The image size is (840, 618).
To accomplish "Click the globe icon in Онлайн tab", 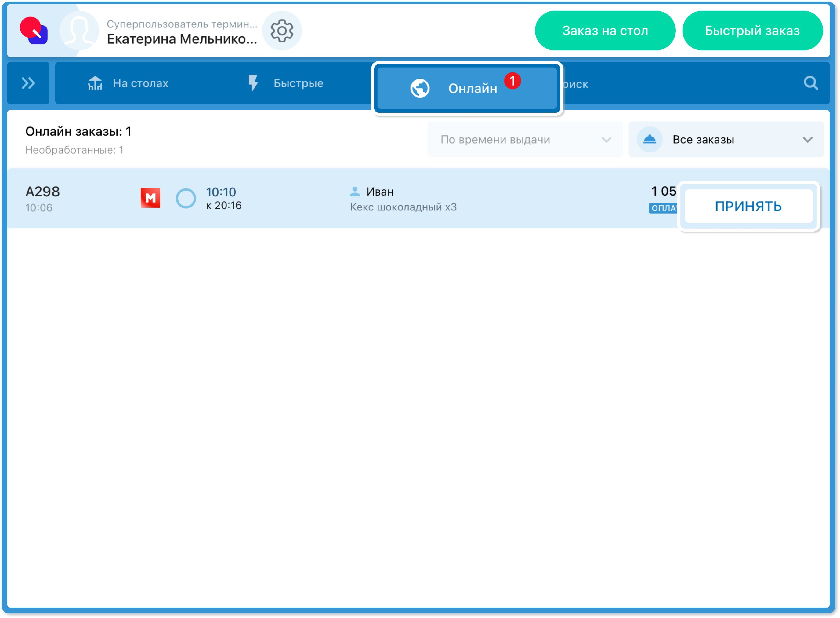I will (x=420, y=88).
